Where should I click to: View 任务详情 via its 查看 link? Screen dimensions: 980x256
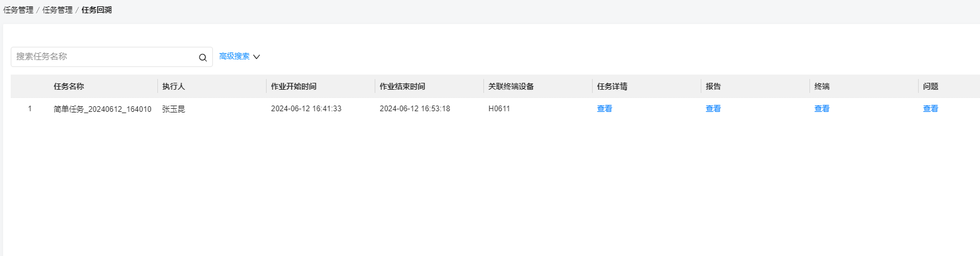605,109
